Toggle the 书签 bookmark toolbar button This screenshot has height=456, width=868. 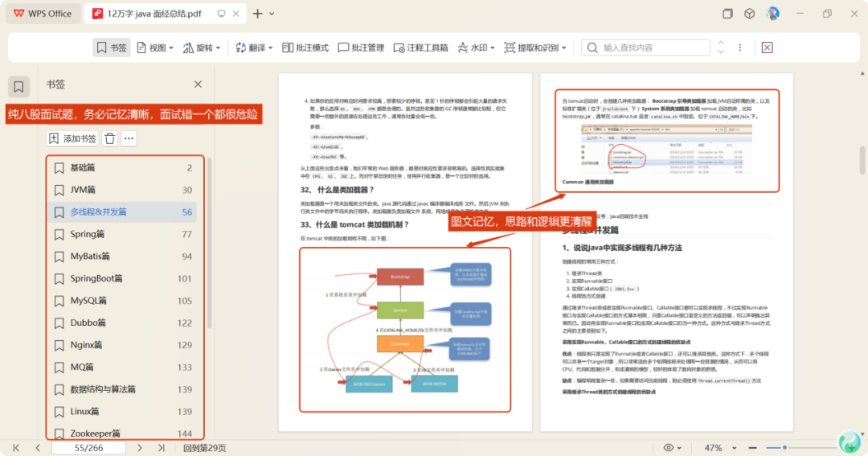[x=111, y=47]
